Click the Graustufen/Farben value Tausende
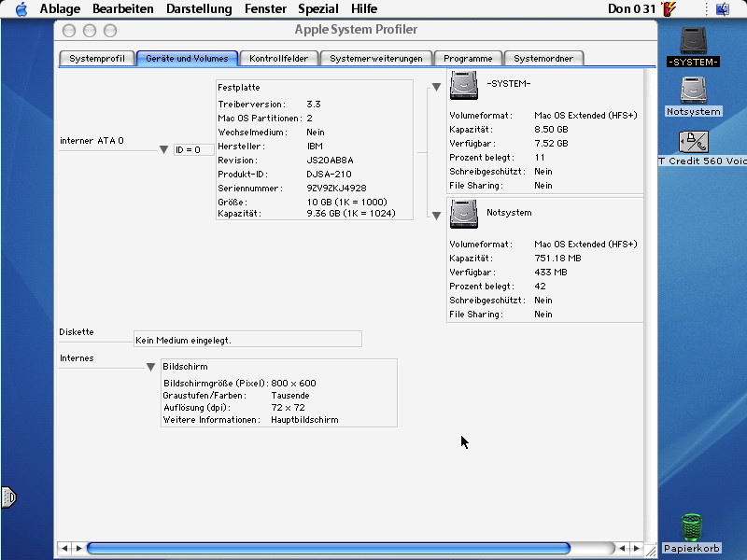Screen dimensions: 747x560 pyautogui.click(x=290, y=396)
